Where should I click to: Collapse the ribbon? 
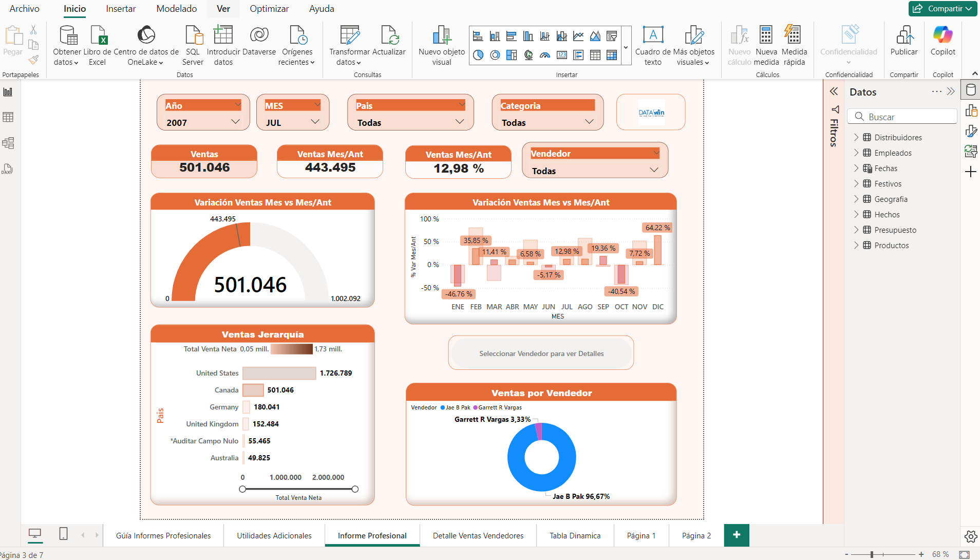[974, 74]
